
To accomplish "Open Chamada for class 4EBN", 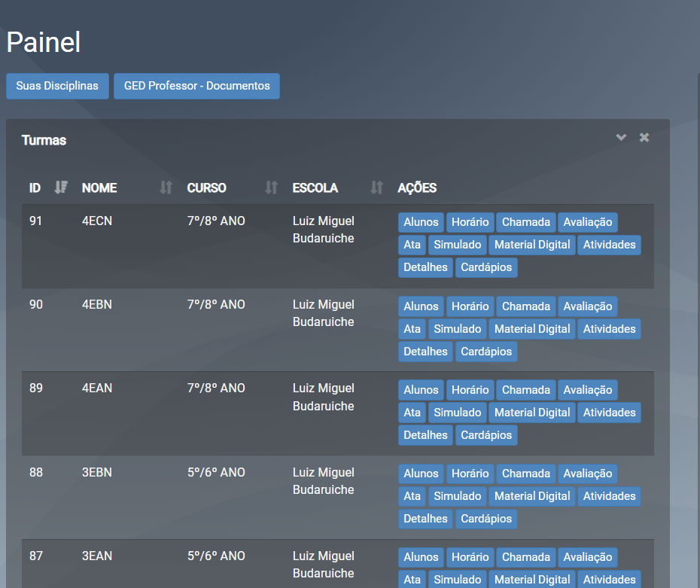I will click(x=526, y=306).
